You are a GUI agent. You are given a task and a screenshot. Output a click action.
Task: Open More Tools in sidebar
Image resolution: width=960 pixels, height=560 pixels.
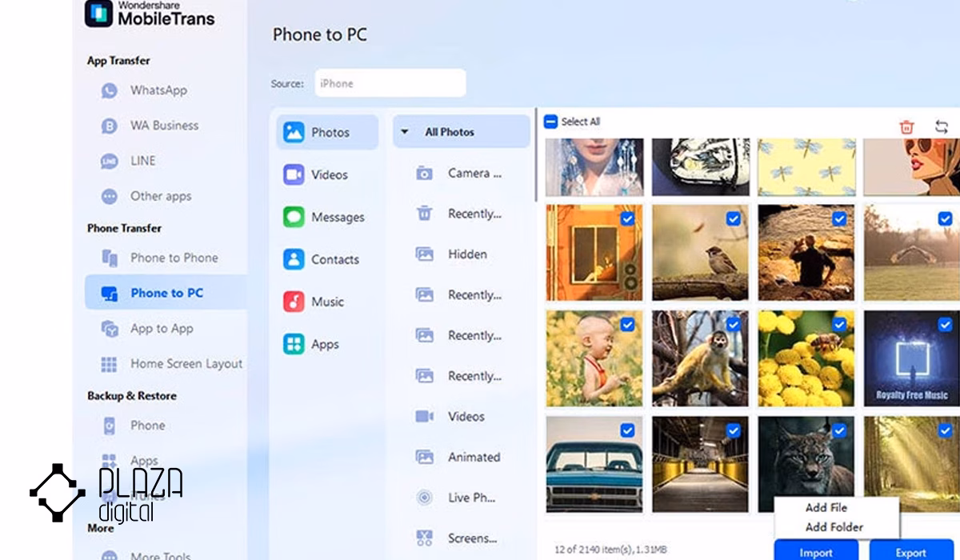click(161, 554)
